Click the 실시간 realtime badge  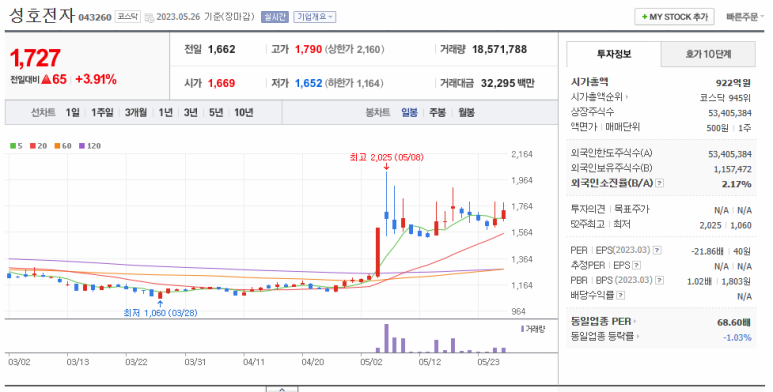point(275,17)
